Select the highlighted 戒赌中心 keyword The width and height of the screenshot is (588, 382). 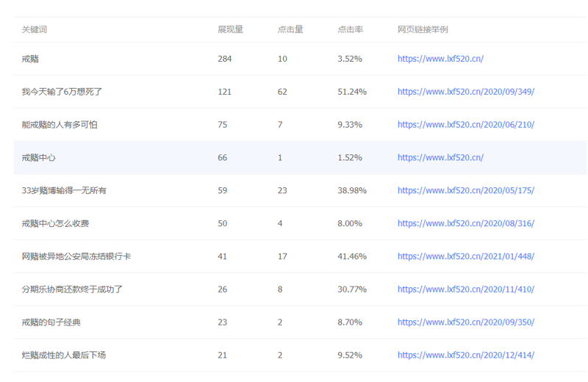40,157
